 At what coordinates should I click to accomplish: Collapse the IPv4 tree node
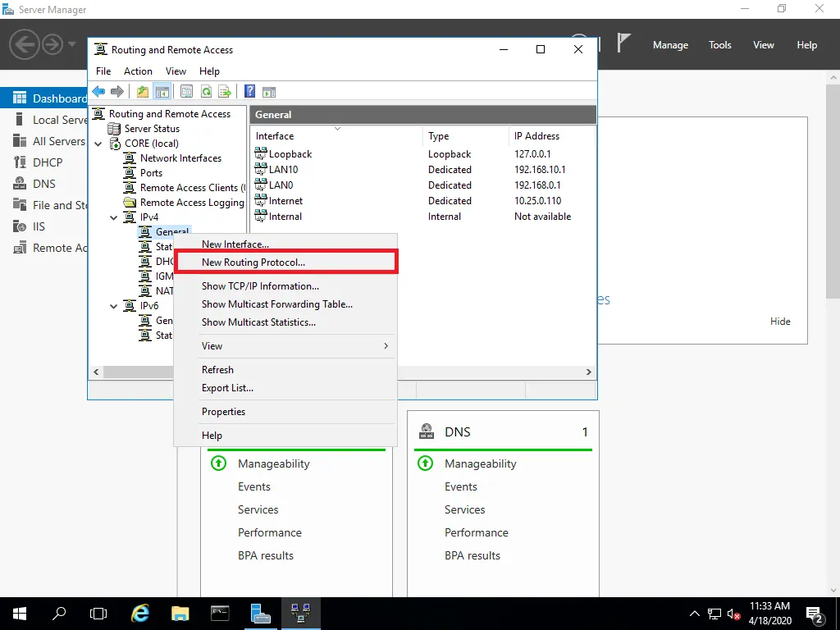(x=113, y=217)
